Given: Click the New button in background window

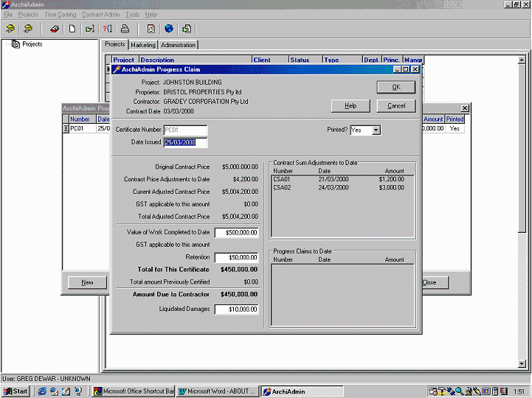Looking at the screenshot, I should pos(88,282).
